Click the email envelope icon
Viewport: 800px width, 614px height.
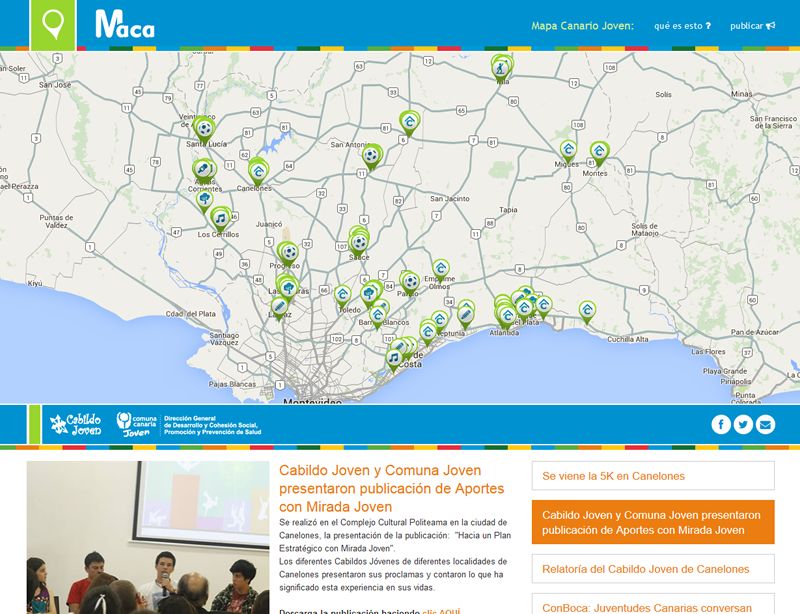point(765,424)
